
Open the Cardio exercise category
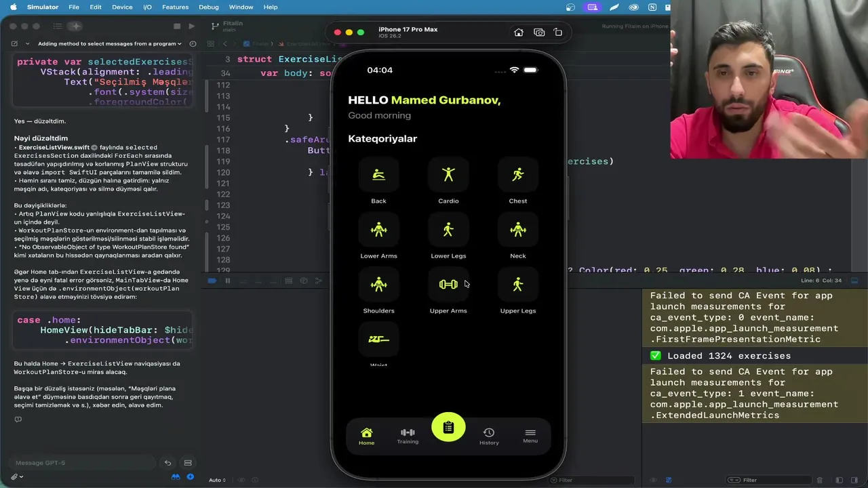[448, 175]
